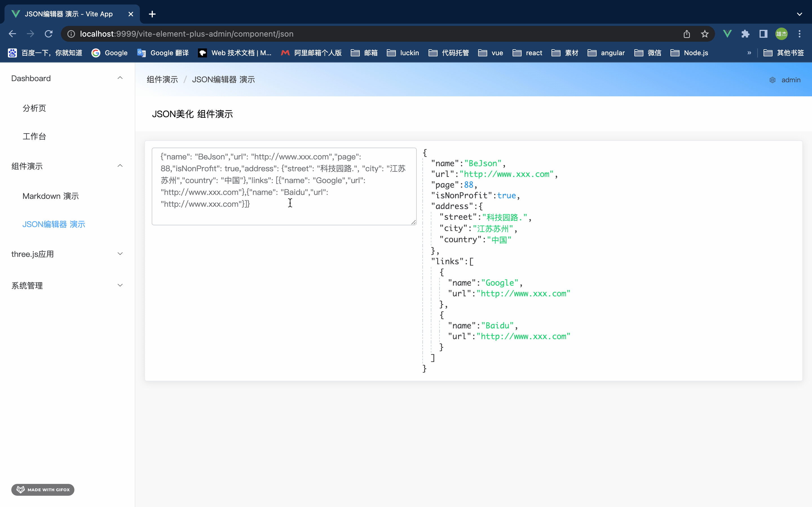
Task: Open the 分析页 menu item
Action: coord(34,108)
